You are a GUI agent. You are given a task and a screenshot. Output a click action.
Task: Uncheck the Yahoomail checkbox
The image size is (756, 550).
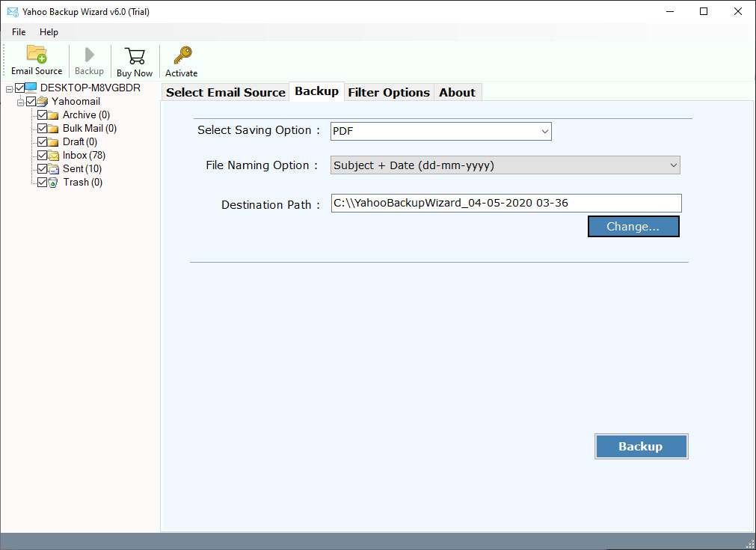click(x=31, y=101)
